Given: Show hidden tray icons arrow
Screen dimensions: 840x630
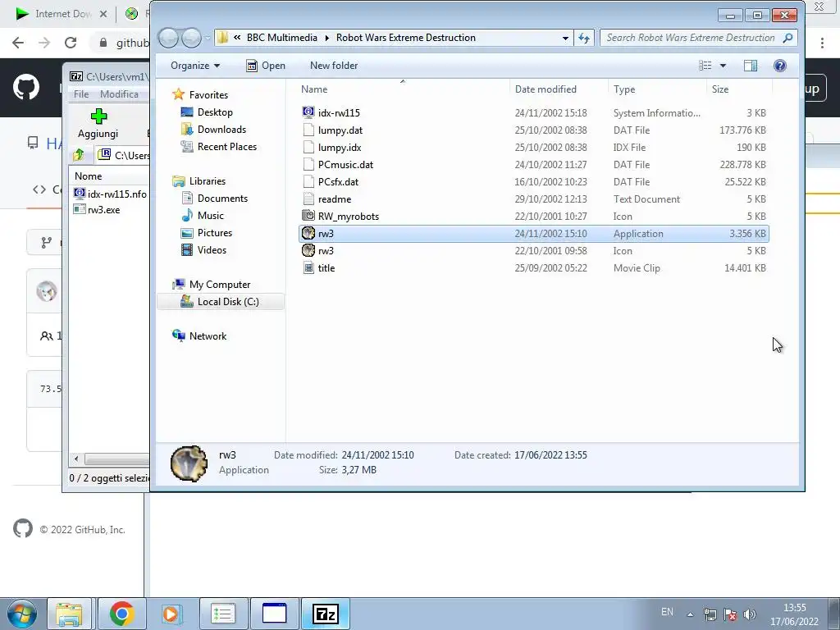Looking at the screenshot, I should (690, 614).
